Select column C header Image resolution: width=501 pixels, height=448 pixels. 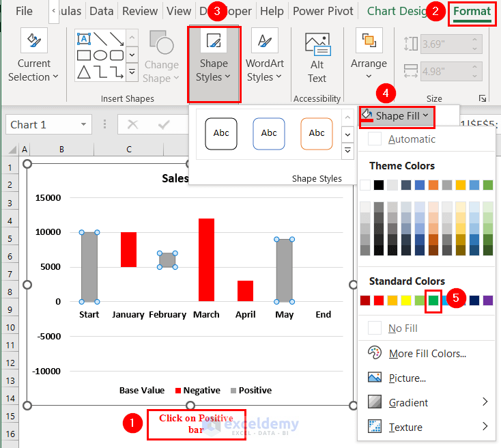click(x=129, y=150)
